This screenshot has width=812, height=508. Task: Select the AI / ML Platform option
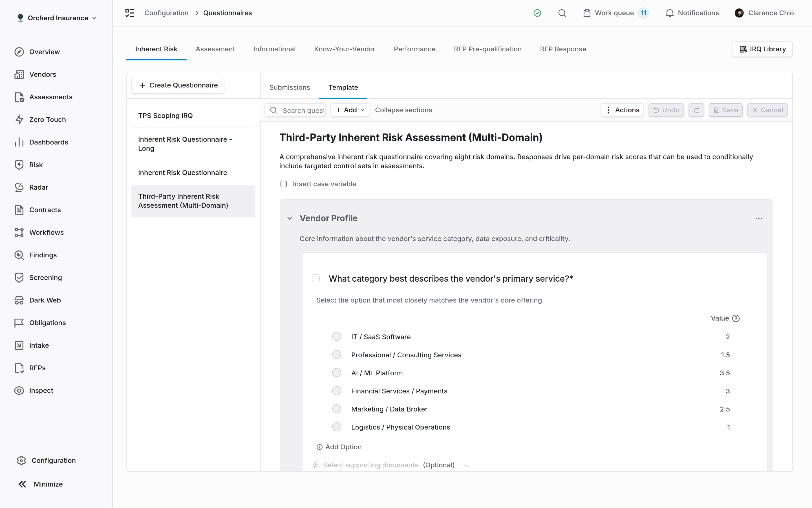pyautogui.click(x=337, y=373)
